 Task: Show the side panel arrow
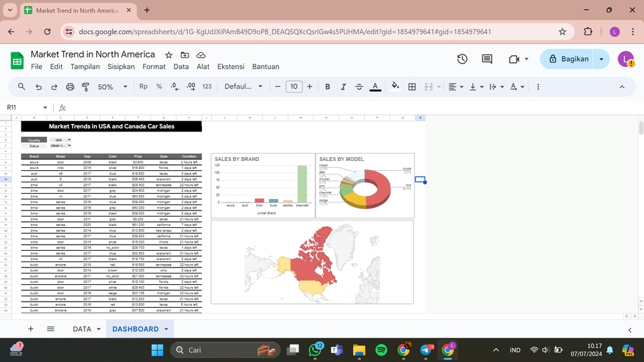point(630,330)
